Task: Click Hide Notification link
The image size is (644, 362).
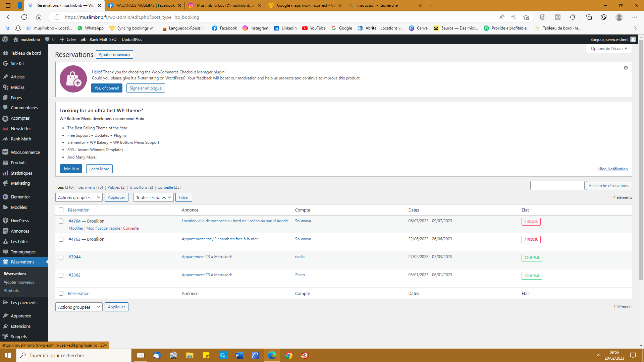Action: coord(613,169)
